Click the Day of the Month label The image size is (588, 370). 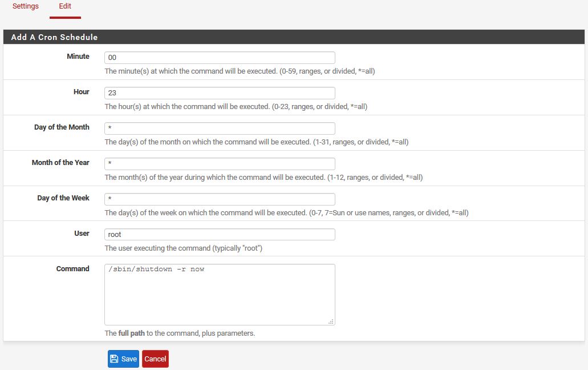tap(62, 127)
